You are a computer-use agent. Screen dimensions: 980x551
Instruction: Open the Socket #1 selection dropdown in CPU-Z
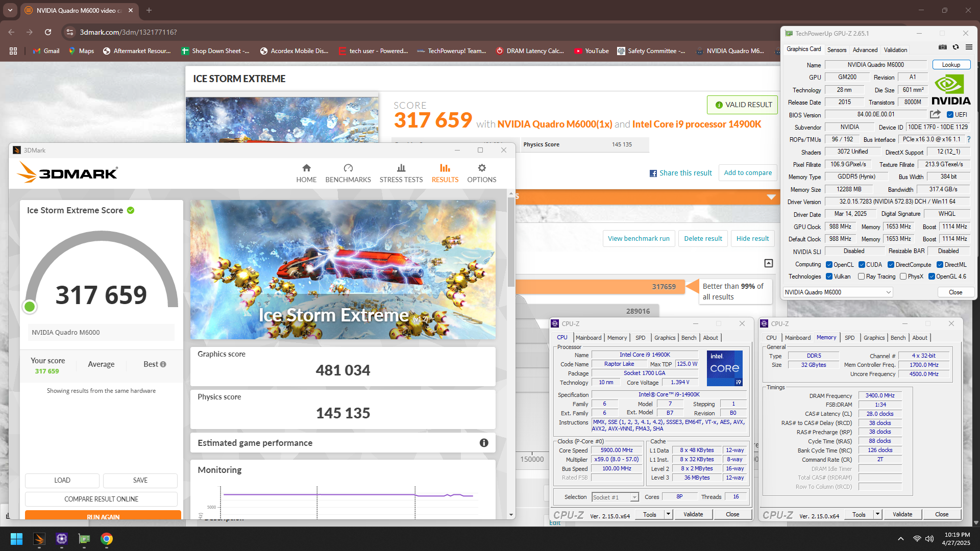(615, 497)
